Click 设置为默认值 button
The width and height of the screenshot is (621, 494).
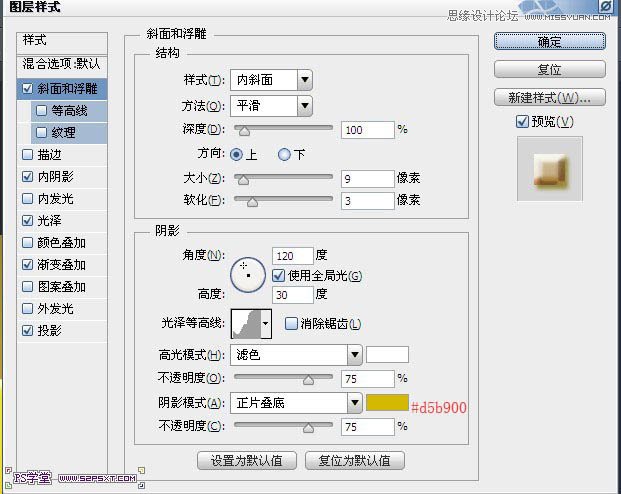point(247,460)
